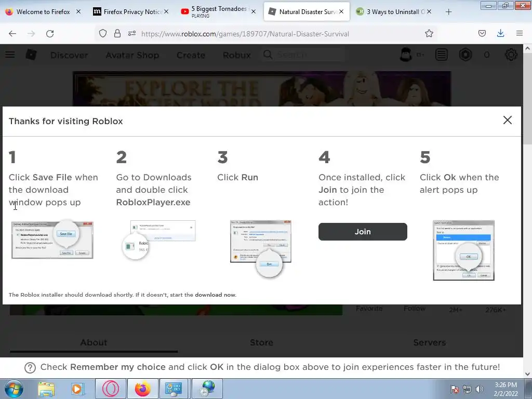Image resolution: width=532 pixels, height=399 pixels.
Task: Switch to the Welcome to Firefox tab
Action: point(43,12)
